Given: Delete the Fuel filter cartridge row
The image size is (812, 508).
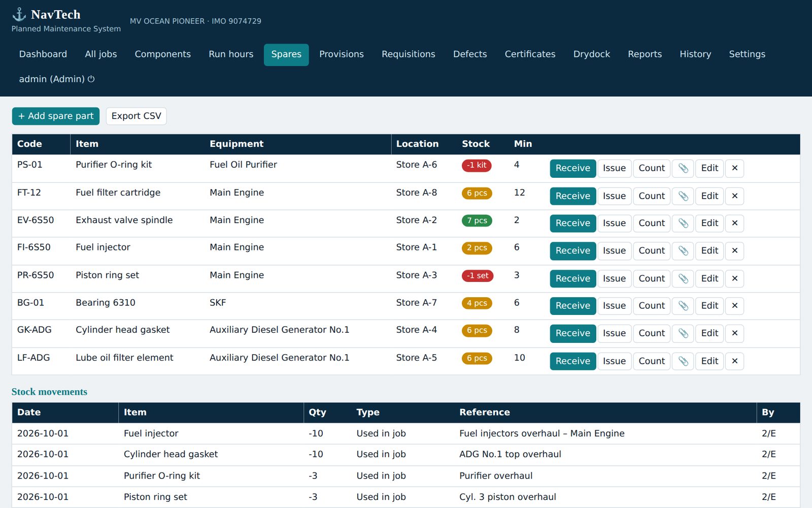Looking at the screenshot, I should point(734,196).
